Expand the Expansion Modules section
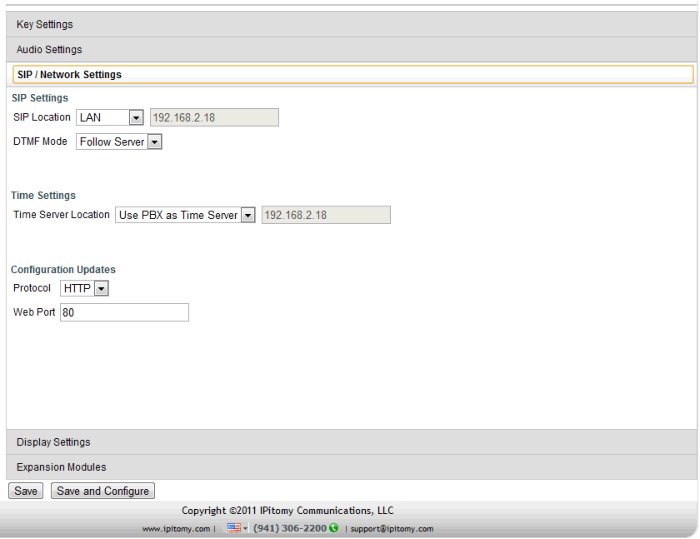 pos(351,467)
